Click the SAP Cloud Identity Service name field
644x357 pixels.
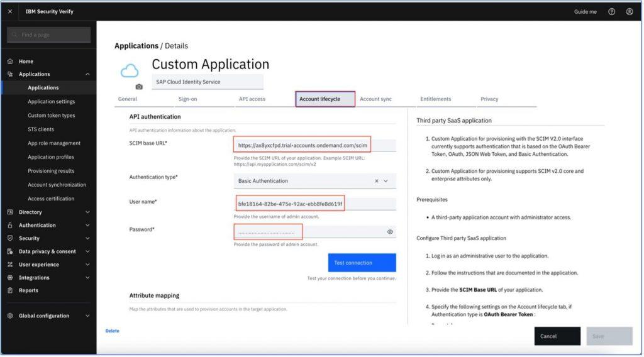pyautogui.click(x=208, y=82)
